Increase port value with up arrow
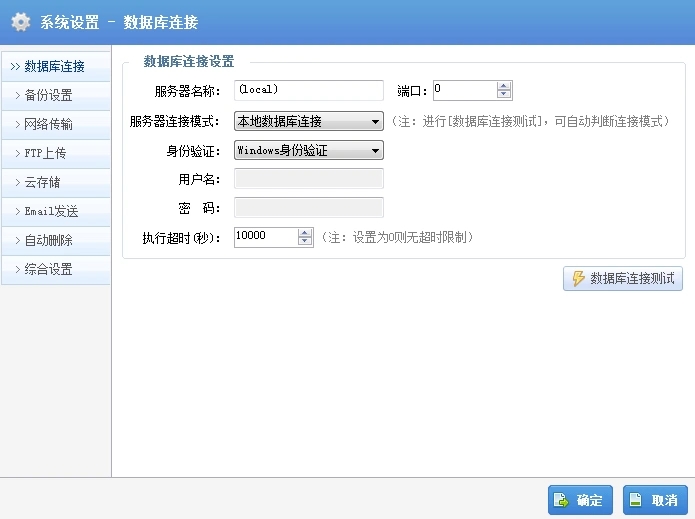This screenshot has width=695, height=519. tap(504, 86)
